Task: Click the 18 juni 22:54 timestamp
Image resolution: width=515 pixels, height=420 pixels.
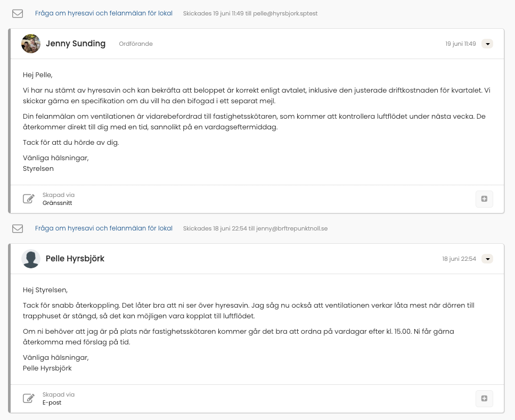Action: (459, 259)
